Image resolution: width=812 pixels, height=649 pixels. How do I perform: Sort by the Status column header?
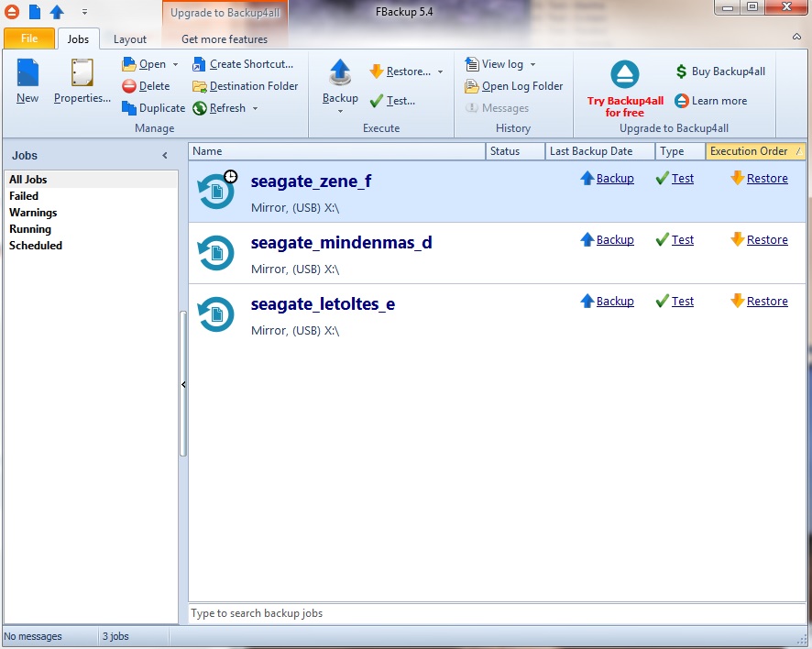point(515,151)
